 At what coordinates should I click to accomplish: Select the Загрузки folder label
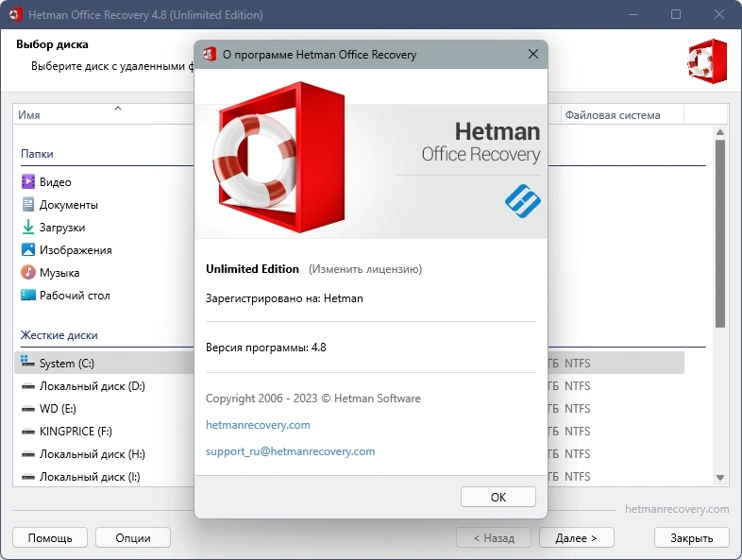(x=62, y=228)
